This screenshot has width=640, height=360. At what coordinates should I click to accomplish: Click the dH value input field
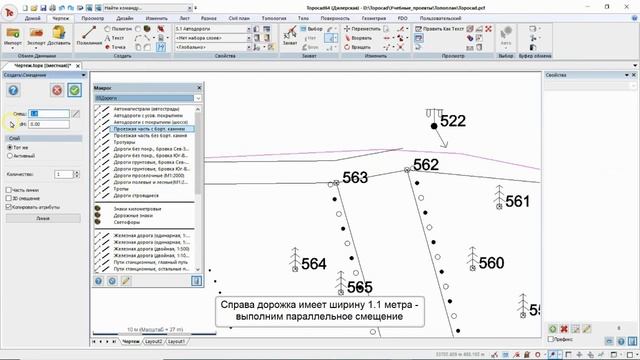point(49,124)
